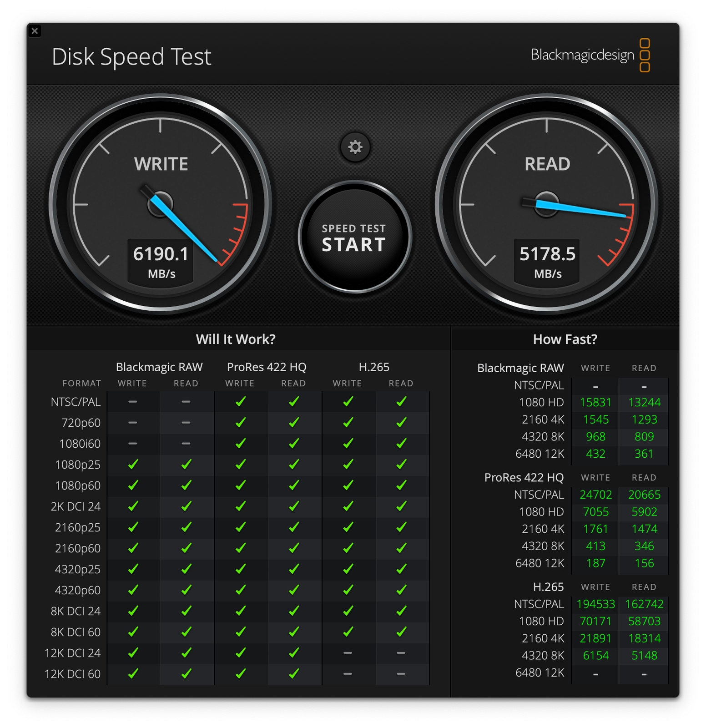Click the H.265 column header in Will It Work
This screenshot has width=706, height=728.
pos(374,367)
